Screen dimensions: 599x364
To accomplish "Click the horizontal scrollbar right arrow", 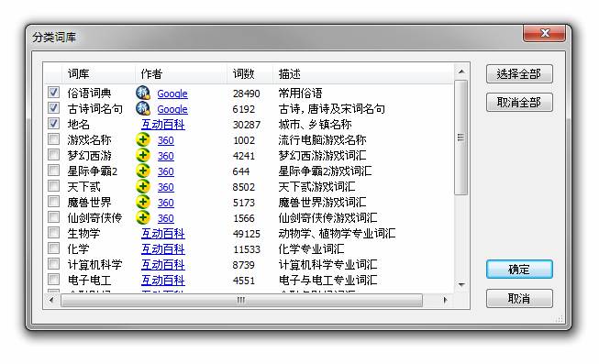I will 445,300.
